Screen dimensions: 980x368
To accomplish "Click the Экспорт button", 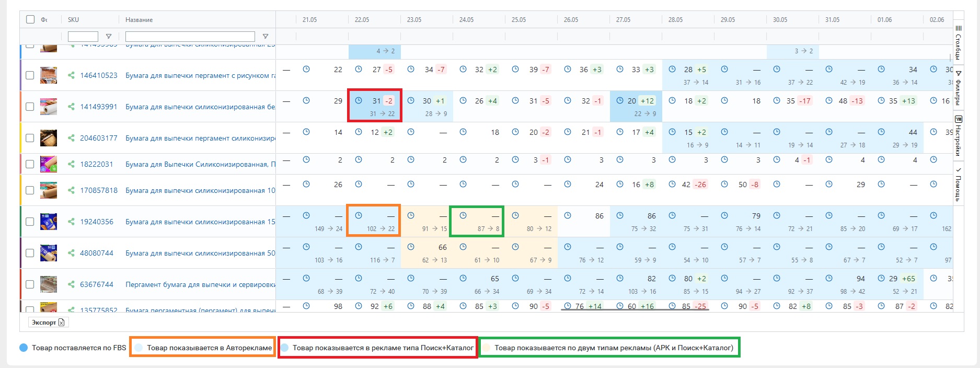I will tap(48, 323).
